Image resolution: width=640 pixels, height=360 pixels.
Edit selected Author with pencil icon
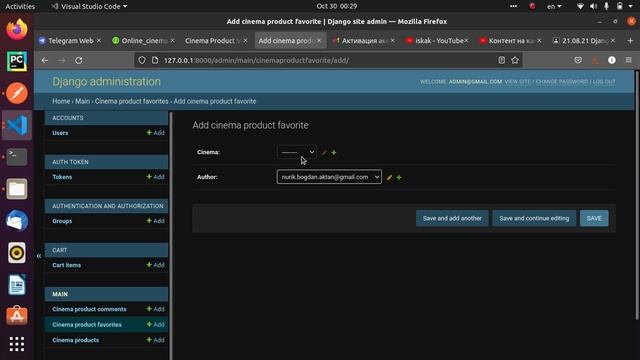(x=389, y=178)
